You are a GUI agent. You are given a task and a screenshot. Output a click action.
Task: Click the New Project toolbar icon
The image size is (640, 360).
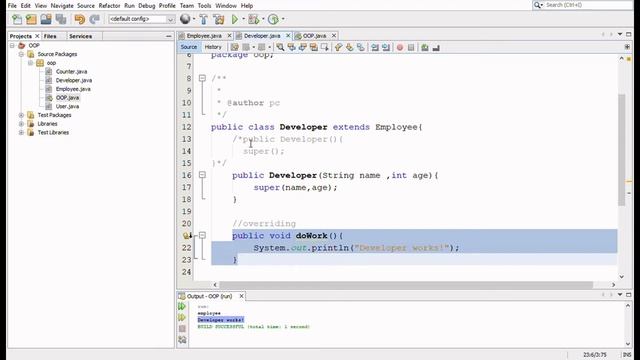(31, 19)
